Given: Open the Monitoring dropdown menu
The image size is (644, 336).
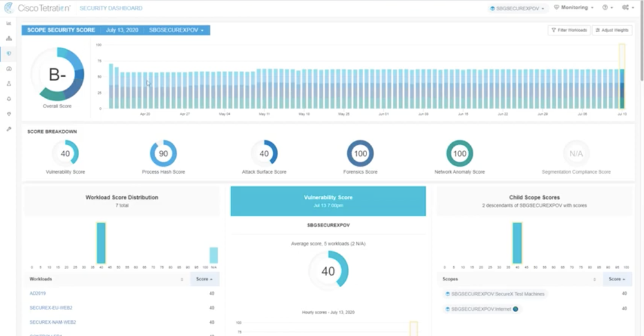Looking at the screenshot, I should coord(574,8).
